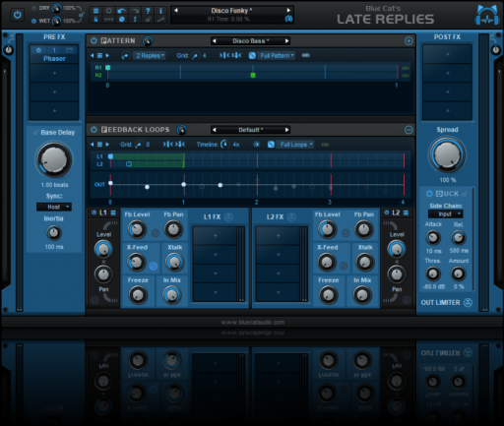Open the 'Disco Bass' pattern preset menu

coord(251,41)
